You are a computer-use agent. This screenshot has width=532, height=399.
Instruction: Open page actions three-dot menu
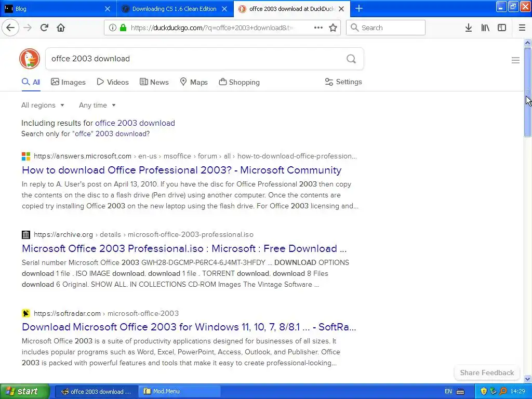pyautogui.click(x=318, y=28)
